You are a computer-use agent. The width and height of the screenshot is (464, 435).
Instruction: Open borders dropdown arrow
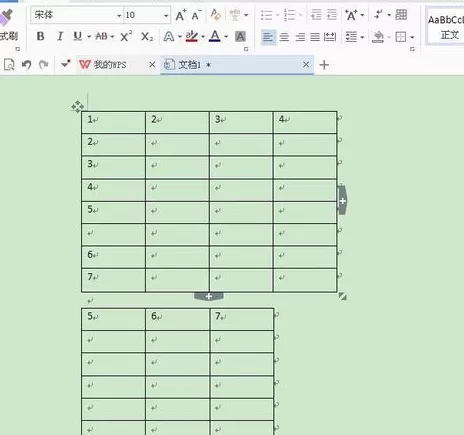(x=412, y=37)
